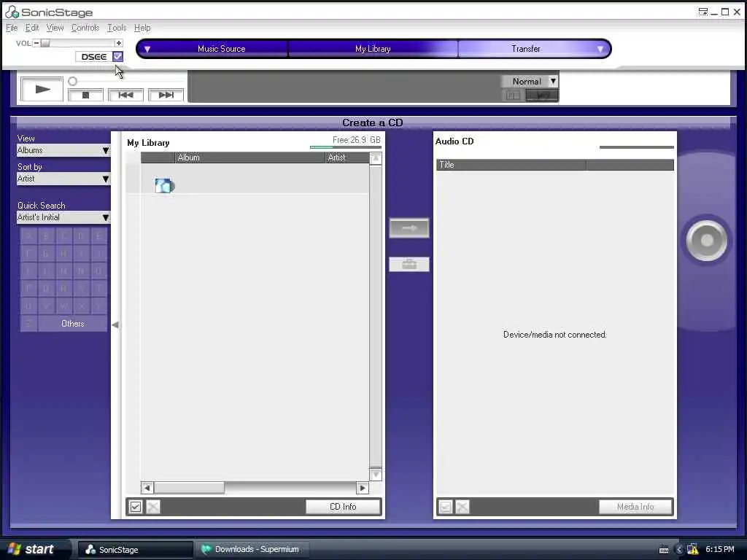The width and height of the screenshot is (747, 560).
Task: Open the Help menu
Action: pos(142,28)
